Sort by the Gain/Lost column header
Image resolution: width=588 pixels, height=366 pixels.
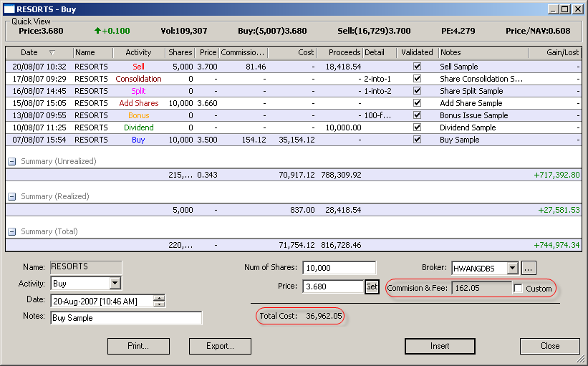[555, 52]
